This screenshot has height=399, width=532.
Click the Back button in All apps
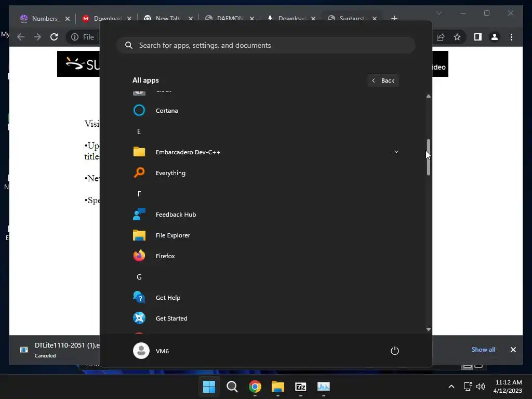[x=383, y=81]
